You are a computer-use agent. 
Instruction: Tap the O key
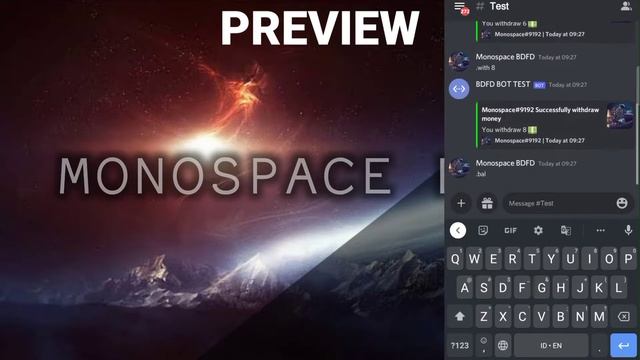(609, 258)
